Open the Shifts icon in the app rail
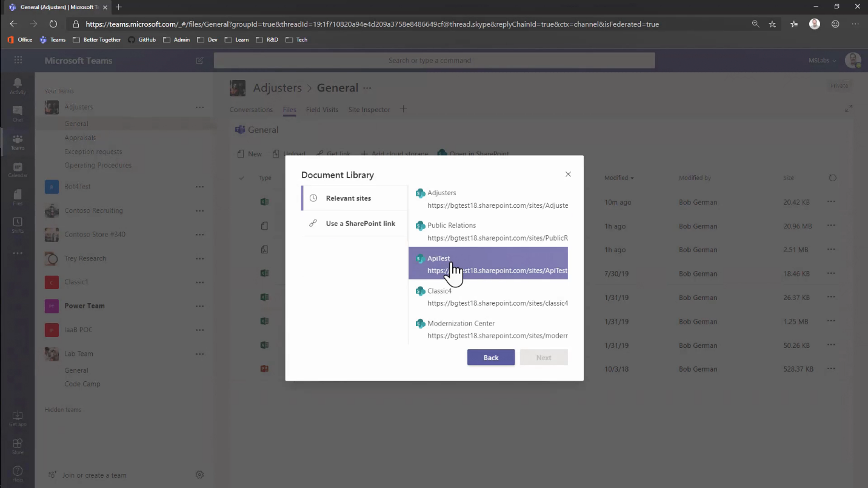 18,226
